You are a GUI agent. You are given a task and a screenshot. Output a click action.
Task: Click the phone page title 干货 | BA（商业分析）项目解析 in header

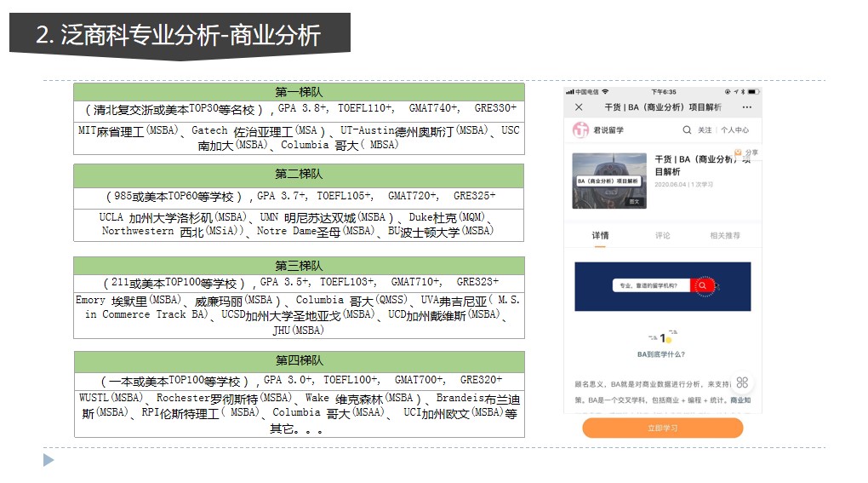coord(663,106)
